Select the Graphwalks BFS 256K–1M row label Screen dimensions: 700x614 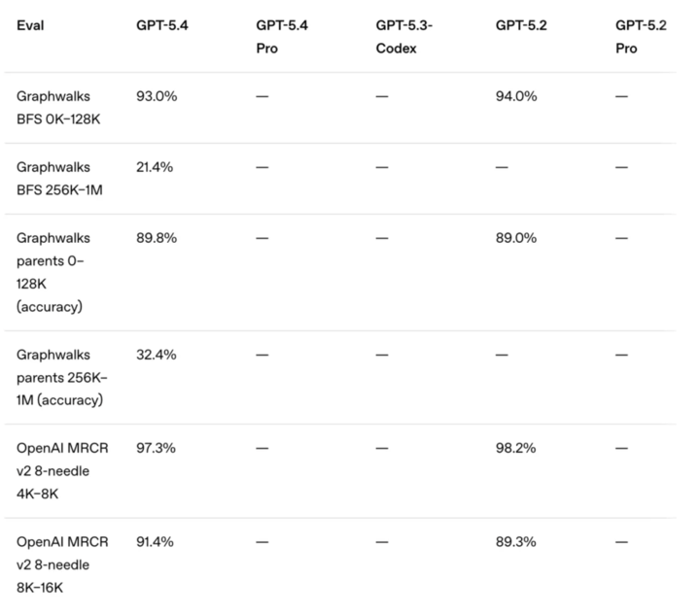tap(59, 179)
